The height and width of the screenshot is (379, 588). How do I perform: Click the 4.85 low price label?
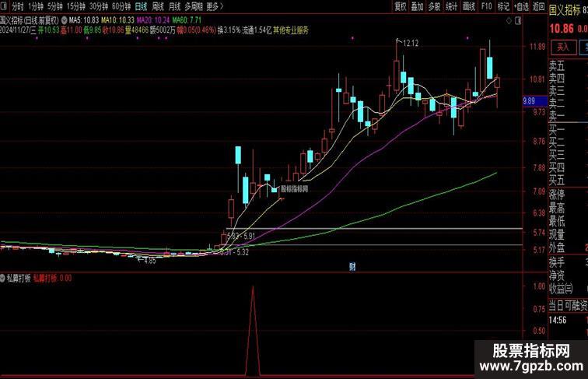[x=149, y=261]
